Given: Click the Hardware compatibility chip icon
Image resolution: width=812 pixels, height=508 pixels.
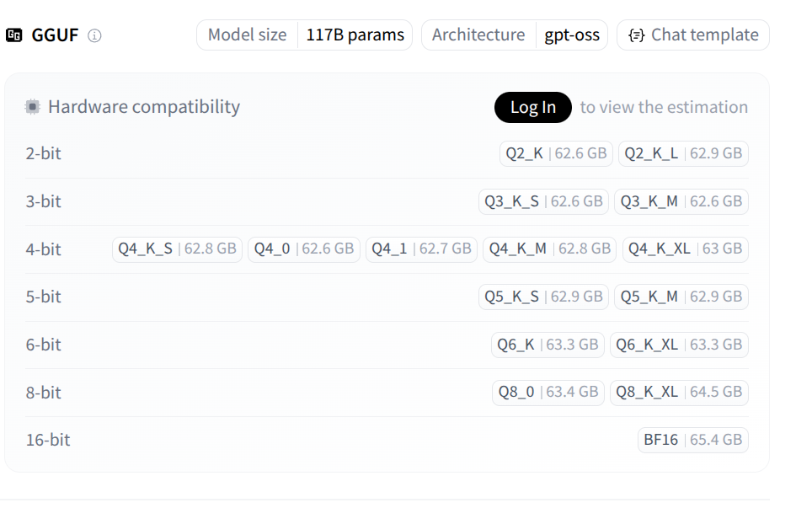Looking at the screenshot, I should pyautogui.click(x=33, y=107).
